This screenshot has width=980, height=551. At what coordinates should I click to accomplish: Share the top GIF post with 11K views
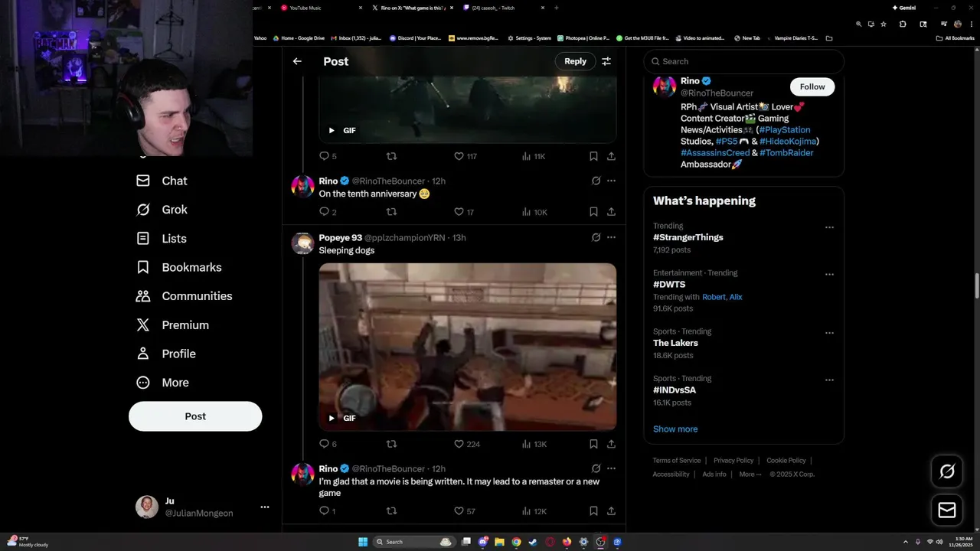[x=611, y=156]
